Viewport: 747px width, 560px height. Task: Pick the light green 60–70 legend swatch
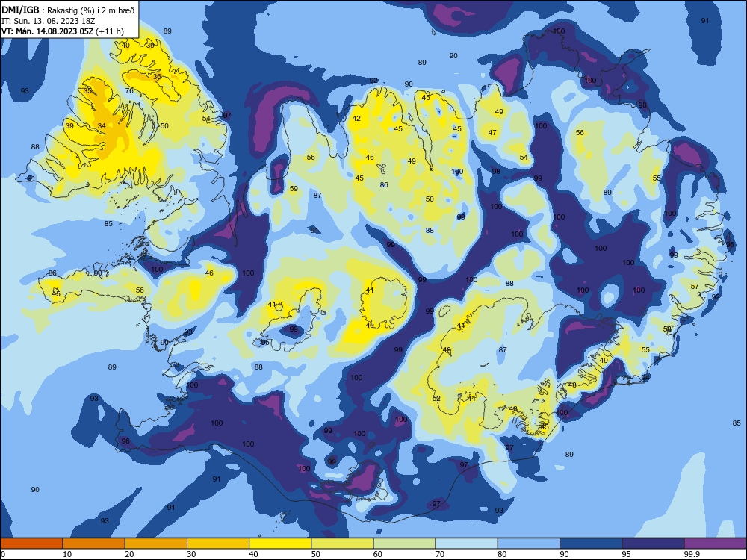404,544
